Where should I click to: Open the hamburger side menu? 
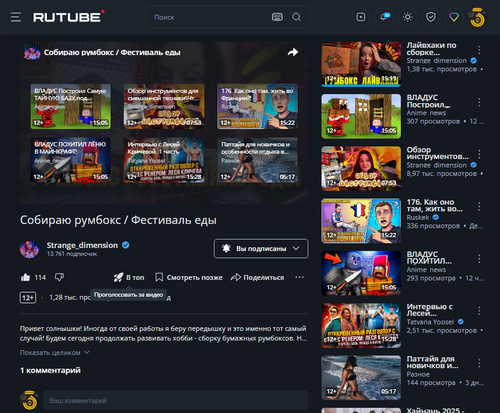pyautogui.click(x=16, y=17)
